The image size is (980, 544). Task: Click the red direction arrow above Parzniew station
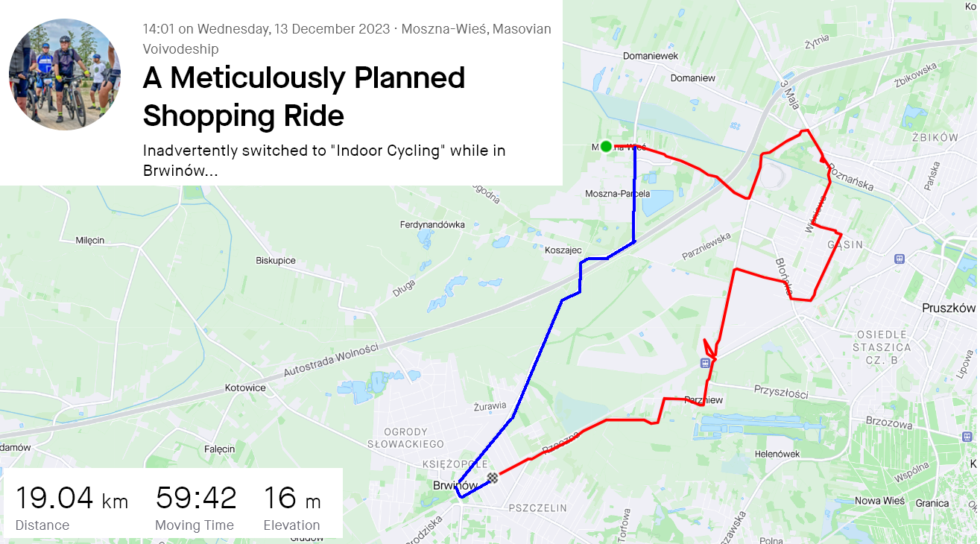pos(710,350)
